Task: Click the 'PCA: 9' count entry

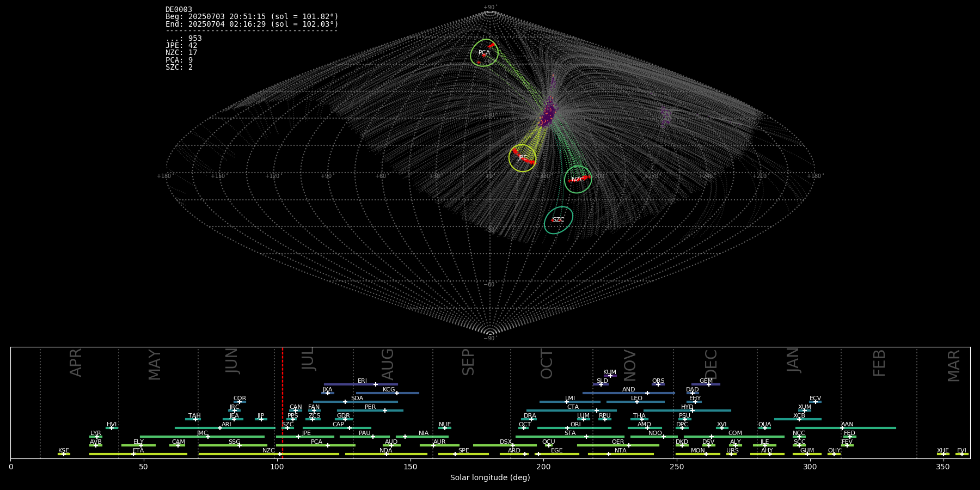Action: (x=179, y=60)
